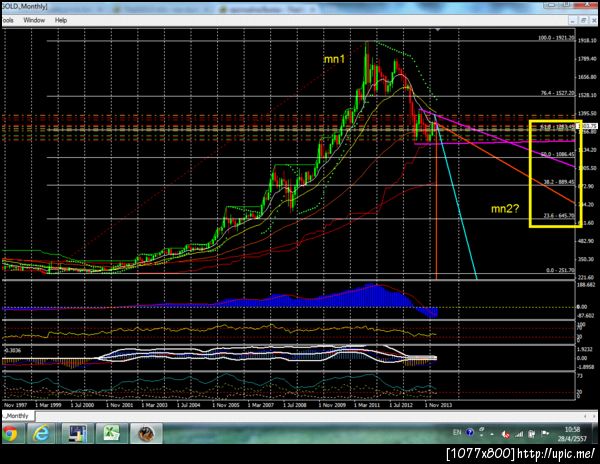This screenshot has width=600, height=464.
Task: Show hidden system tray icons
Action: tap(492, 434)
